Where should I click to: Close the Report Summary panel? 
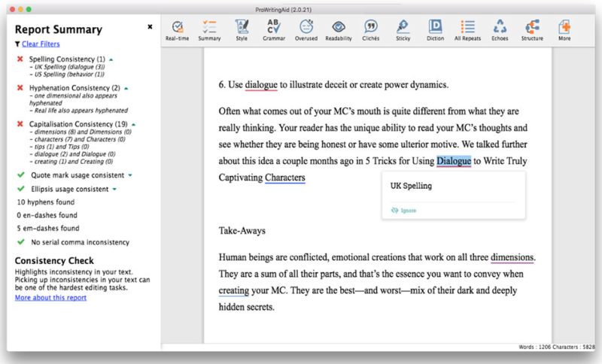point(149,26)
